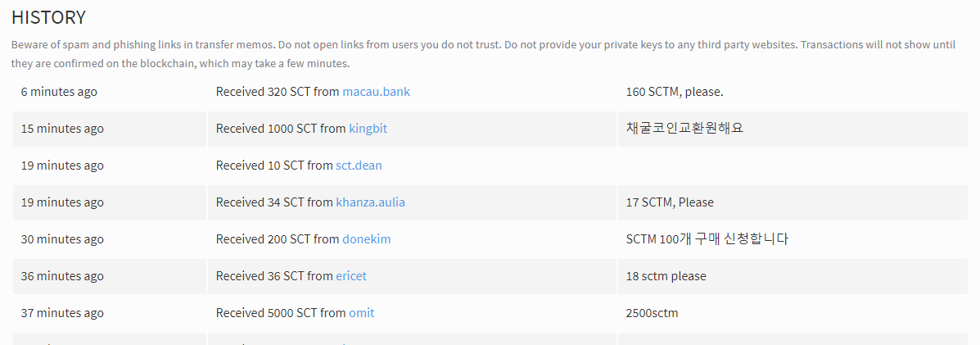Select the 'Received 36 SCT from' text
Screen dimensions: 980x345
[274, 276]
